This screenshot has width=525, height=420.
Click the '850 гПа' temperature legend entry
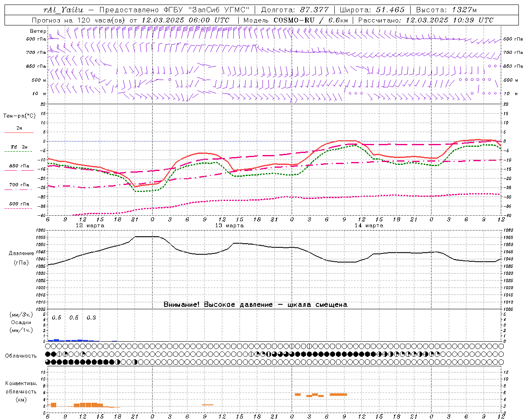pyautogui.click(x=19, y=166)
